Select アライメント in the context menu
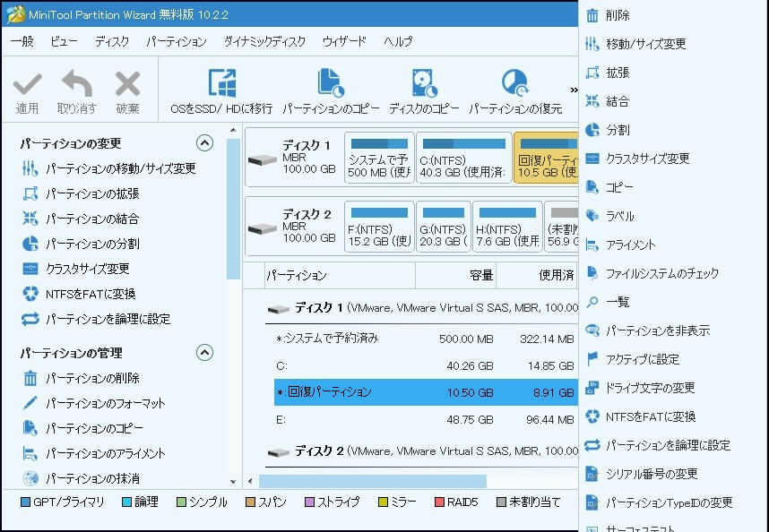The height and width of the screenshot is (532, 769). coord(620,245)
